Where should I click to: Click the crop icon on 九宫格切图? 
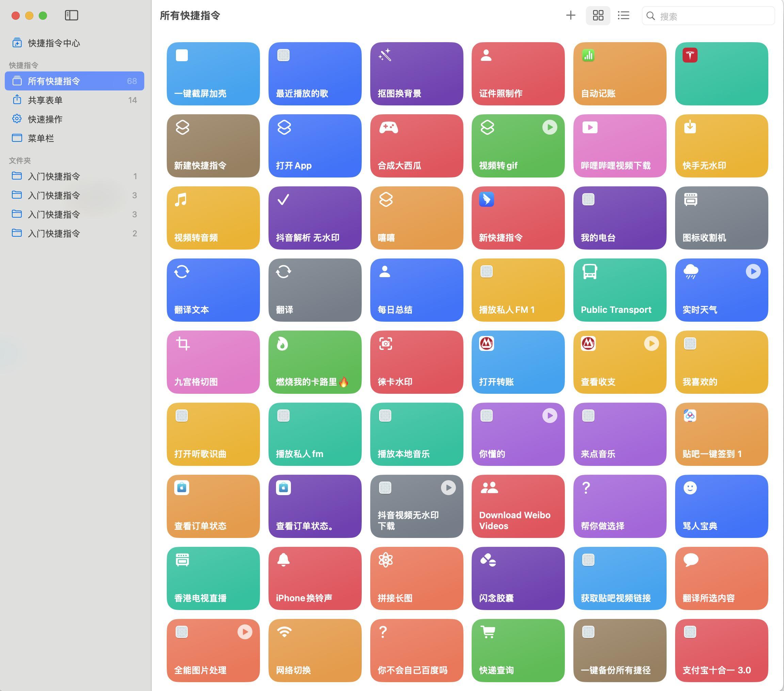183,344
